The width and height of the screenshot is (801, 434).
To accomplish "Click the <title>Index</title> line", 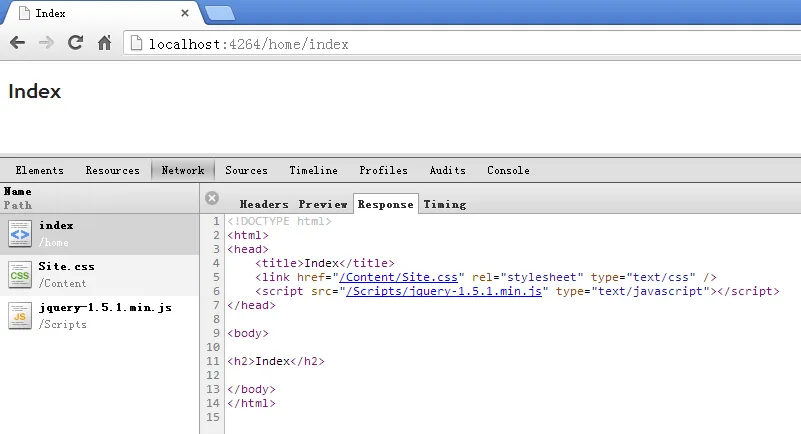I will pos(325,263).
